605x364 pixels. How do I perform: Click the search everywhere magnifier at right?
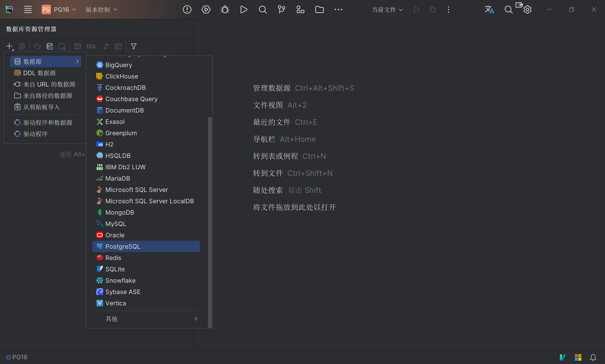508,9
